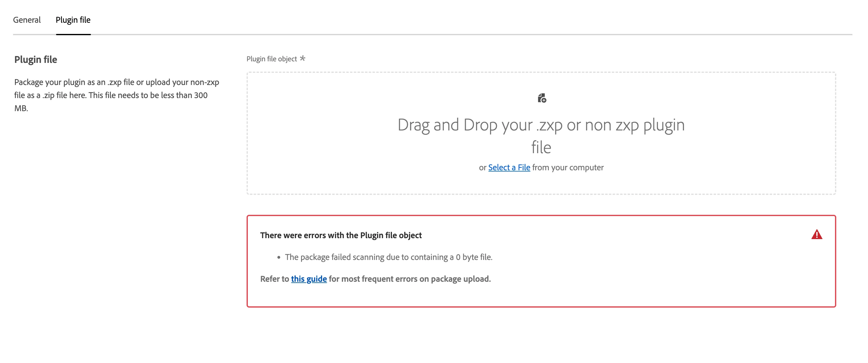
Task: Click the file upload icon in drop zone
Action: [541, 98]
